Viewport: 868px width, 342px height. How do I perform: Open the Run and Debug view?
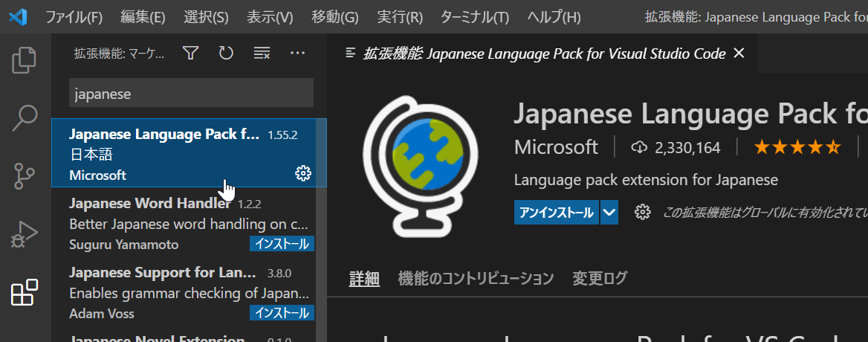(x=25, y=234)
